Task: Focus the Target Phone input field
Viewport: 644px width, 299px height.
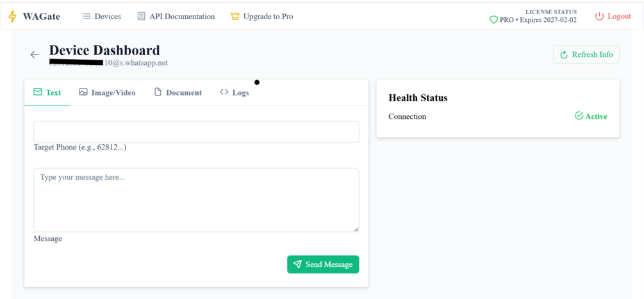Action: (196, 132)
